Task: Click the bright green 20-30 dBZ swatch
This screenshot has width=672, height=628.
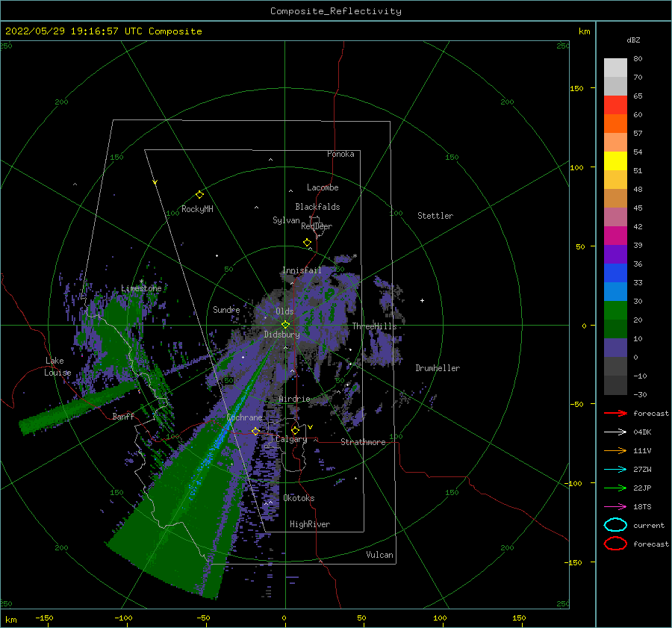Action: coord(615,311)
